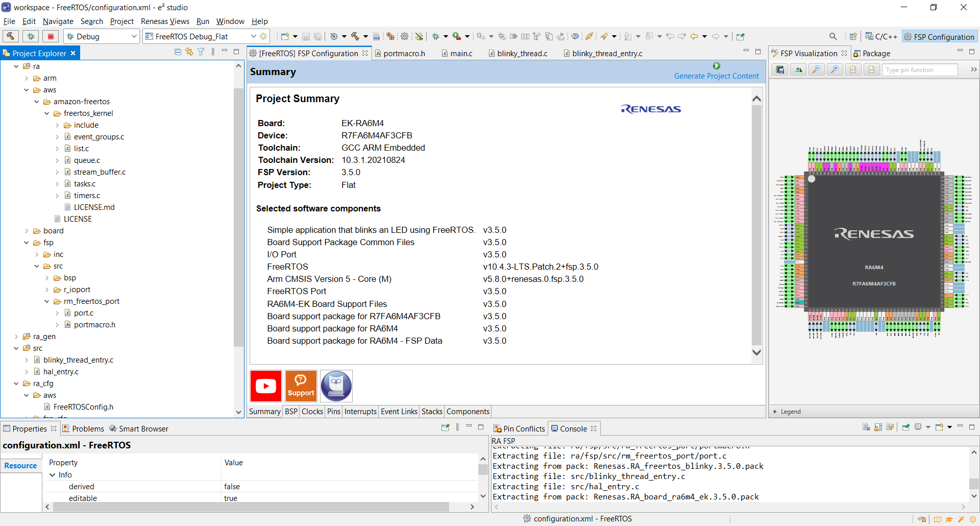Click the Help menu

tap(259, 21)
